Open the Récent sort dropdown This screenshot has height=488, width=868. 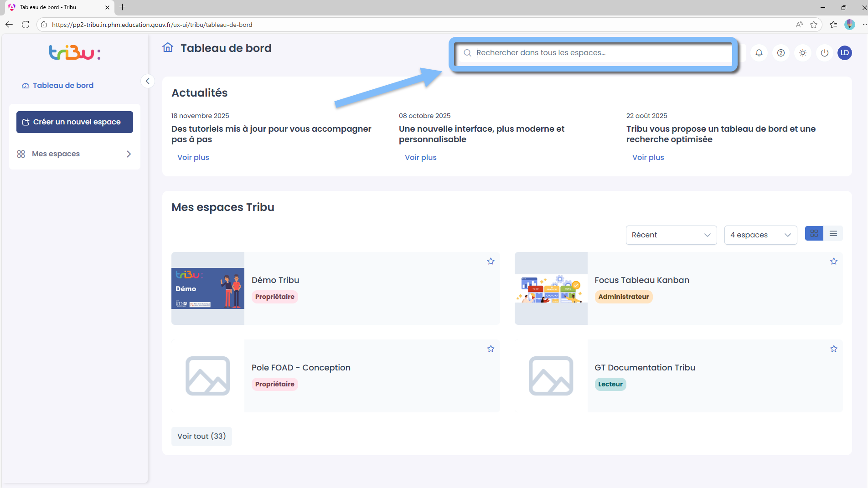pos(671,235)
